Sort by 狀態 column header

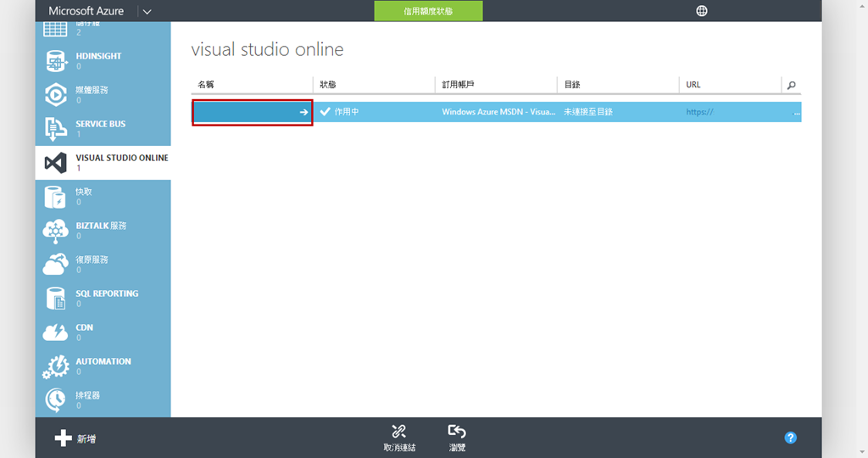point(328,85)
